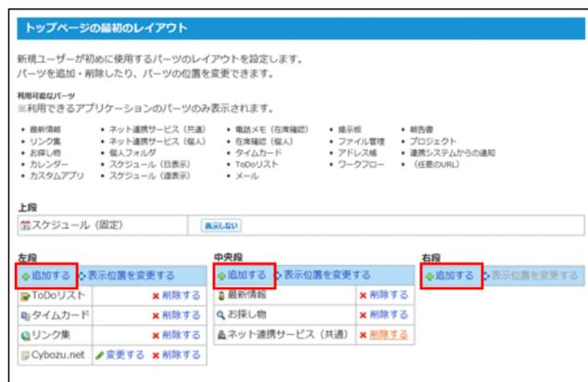The height and width of the screenshot is (382, 588).
Task: Click 表示位置を変更する in the 左段 column
Action: [x=131, y=275]
